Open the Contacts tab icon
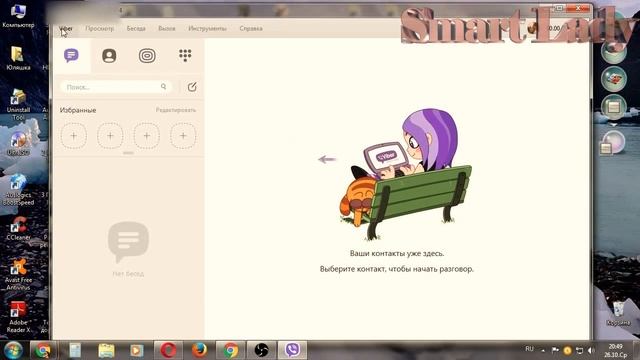Viewport: 640px width, 360px height. pyautogui.click(x=109, y=56)
